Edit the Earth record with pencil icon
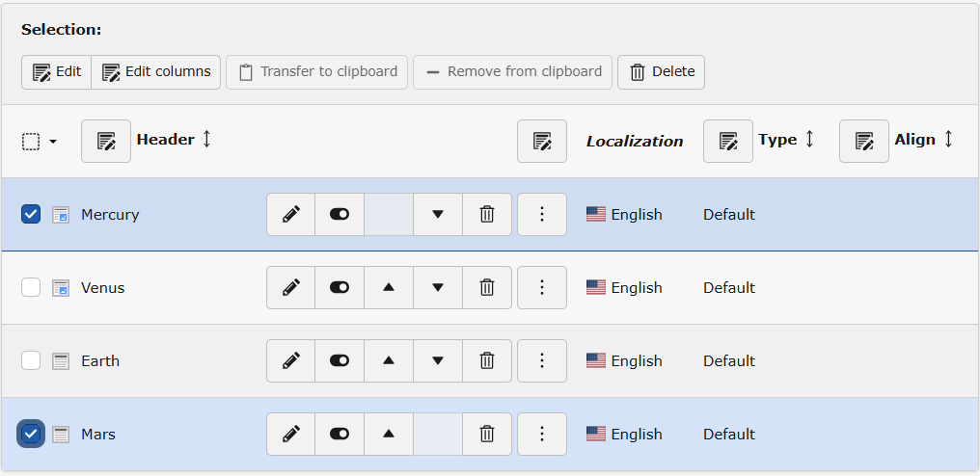980x476 pixels. 290,360
